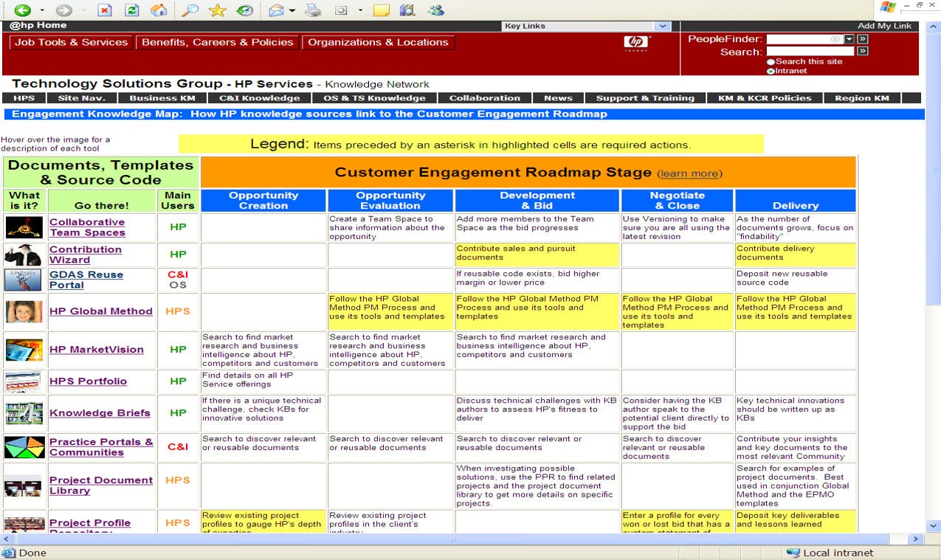Click the HP MarketVision image
Viewport: 941px width, 560px height.
24,350
